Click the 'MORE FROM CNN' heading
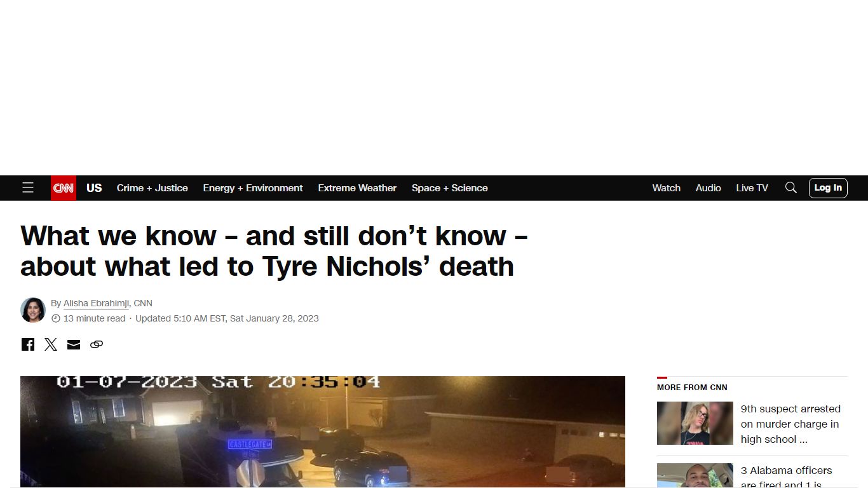Screen dimensions: 868x488 pyautogui.click(x=692, y=387)
